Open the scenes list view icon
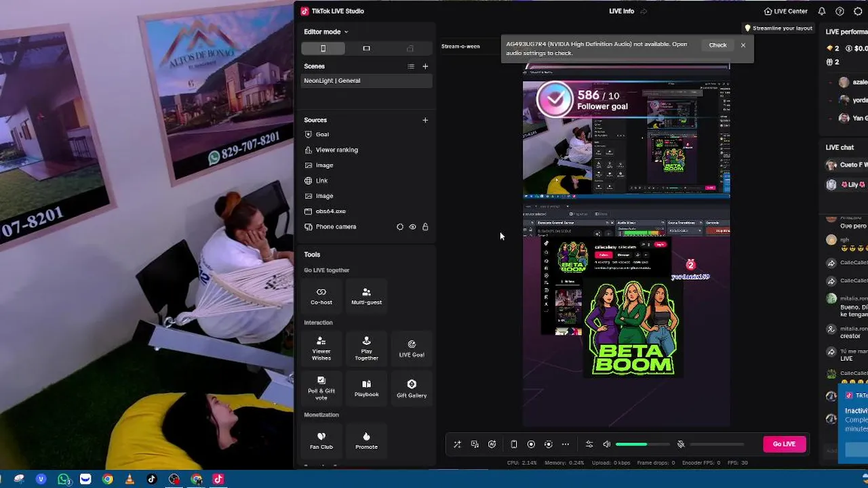The image size is (868, 488). [x=410, y=66]
